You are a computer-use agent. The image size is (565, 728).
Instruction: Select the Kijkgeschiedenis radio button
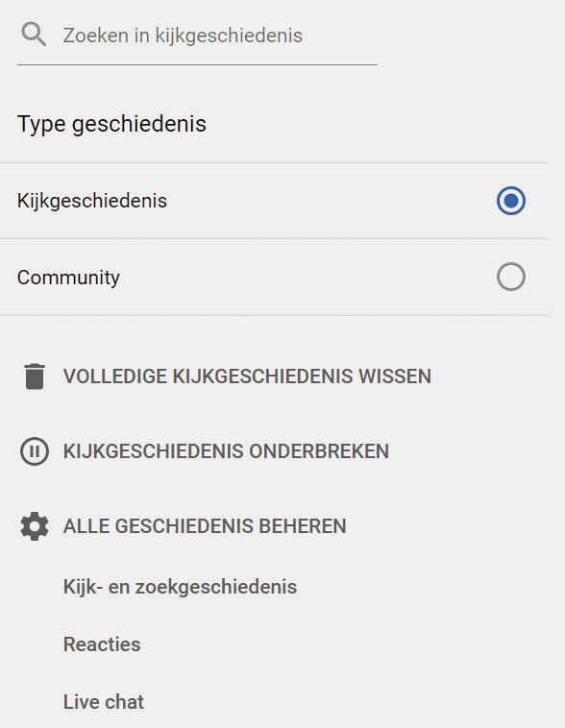pos(510,201)
